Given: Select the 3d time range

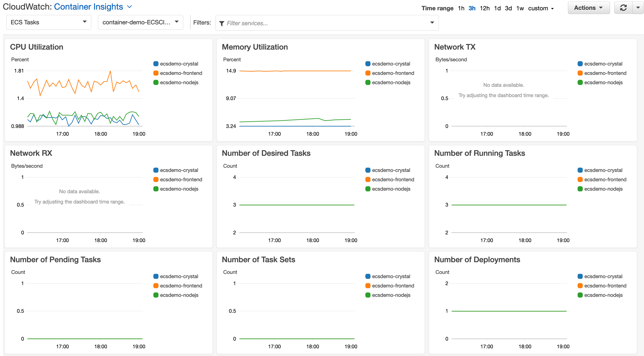Looking at the screenshot, I should click(x=508, y=8).
